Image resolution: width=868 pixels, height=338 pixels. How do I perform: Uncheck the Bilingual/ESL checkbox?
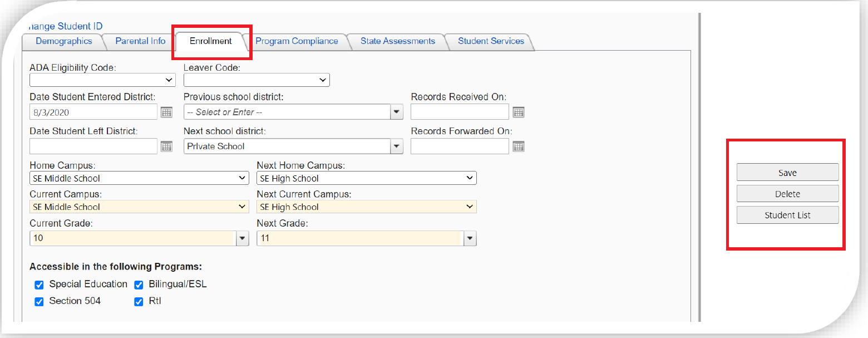(x=139, y=285)
